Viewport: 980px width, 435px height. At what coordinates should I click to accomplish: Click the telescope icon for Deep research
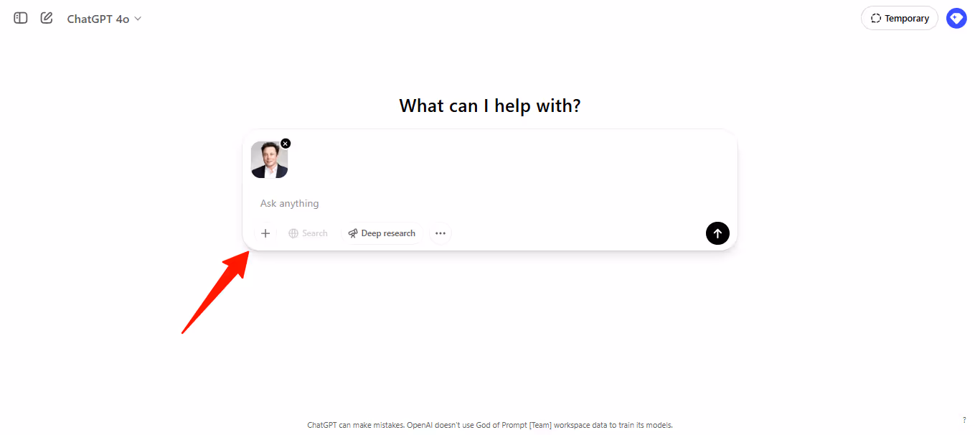click(353, 233)
